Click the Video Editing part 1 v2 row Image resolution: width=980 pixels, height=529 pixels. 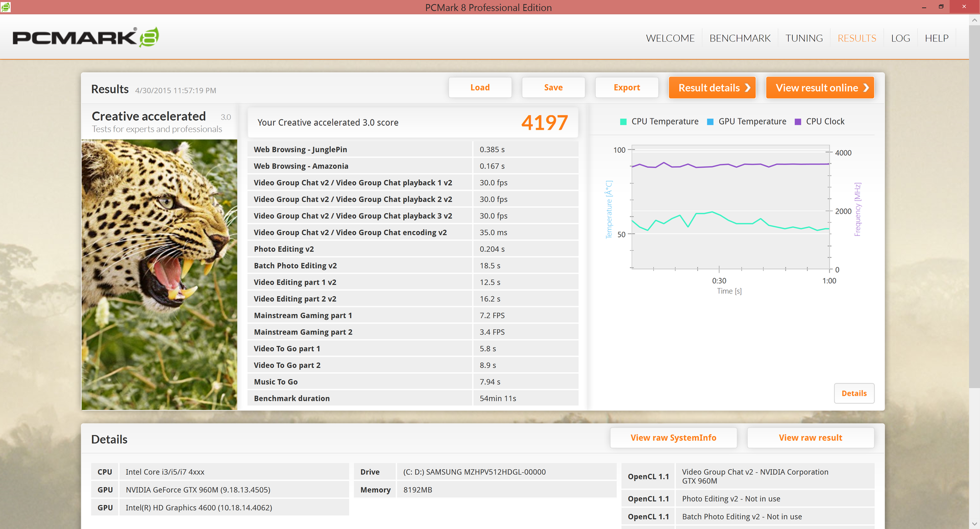(x=413, y=282)
